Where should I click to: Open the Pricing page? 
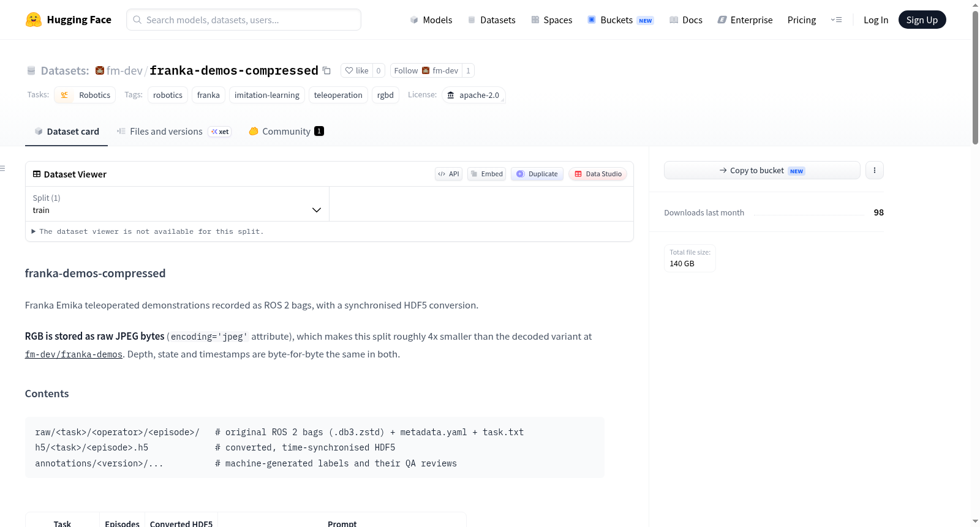point(802,20)
